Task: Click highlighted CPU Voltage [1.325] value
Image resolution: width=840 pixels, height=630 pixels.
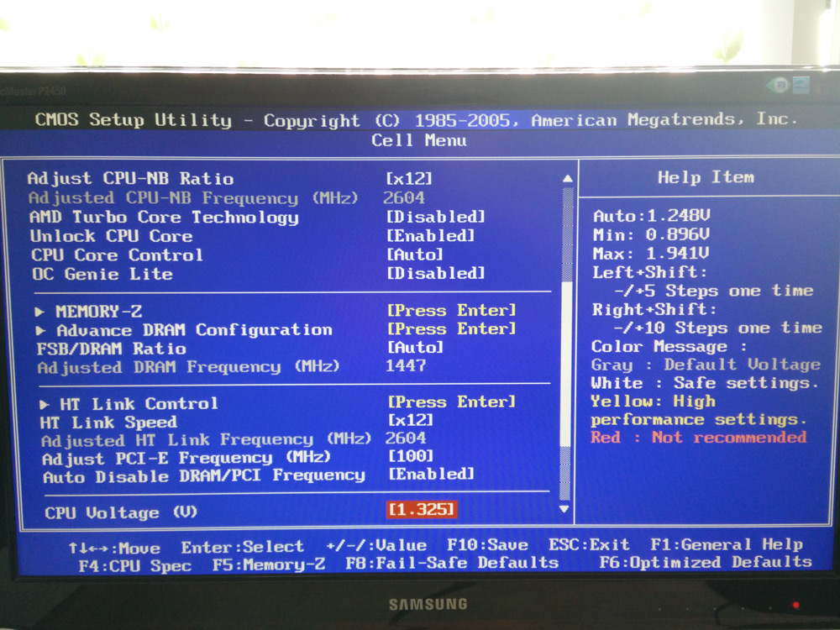Action: coord(422,510)
